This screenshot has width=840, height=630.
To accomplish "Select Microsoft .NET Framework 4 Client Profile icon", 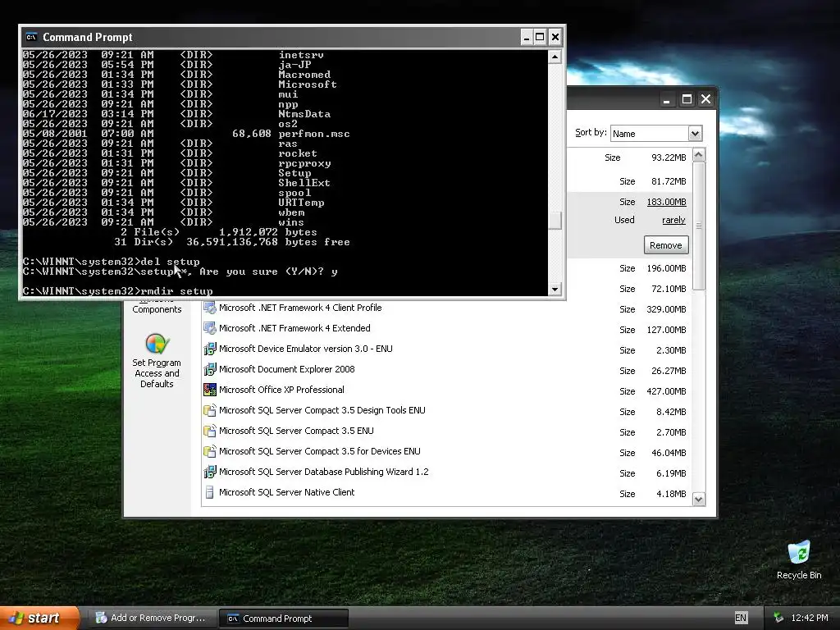I will coord(210,308).
